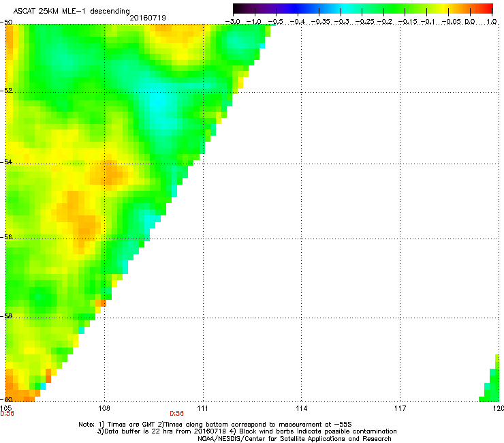This screenshot has width=504, height=443.
Task: Pick the cyan section of the color bar
Action: (345, 8)
